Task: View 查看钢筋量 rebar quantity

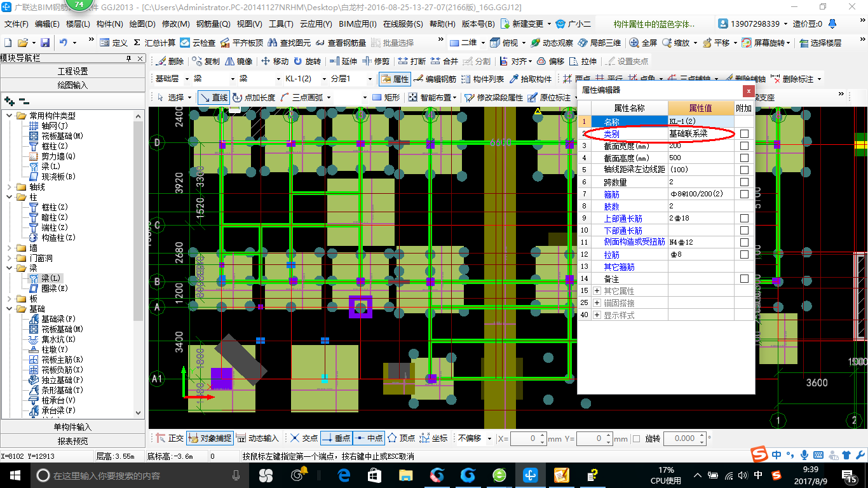Action: [341, 43]
